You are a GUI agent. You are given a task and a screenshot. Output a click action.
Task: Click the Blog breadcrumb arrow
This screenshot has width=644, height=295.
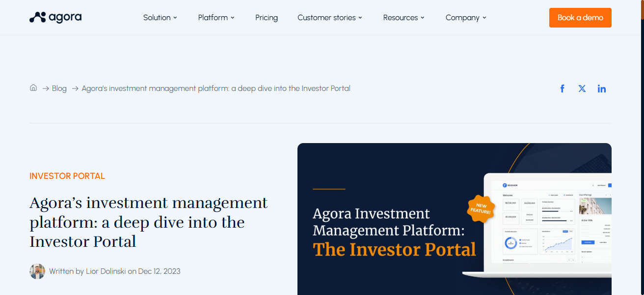(75, 88)
